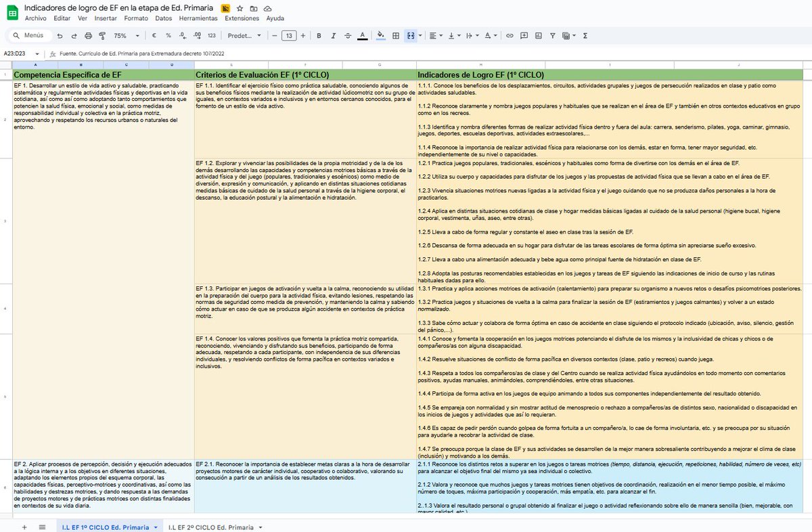
Task: Switch to I.L EF 2º CICLO Ed. Primaria tab
Action: coord(211,527)
